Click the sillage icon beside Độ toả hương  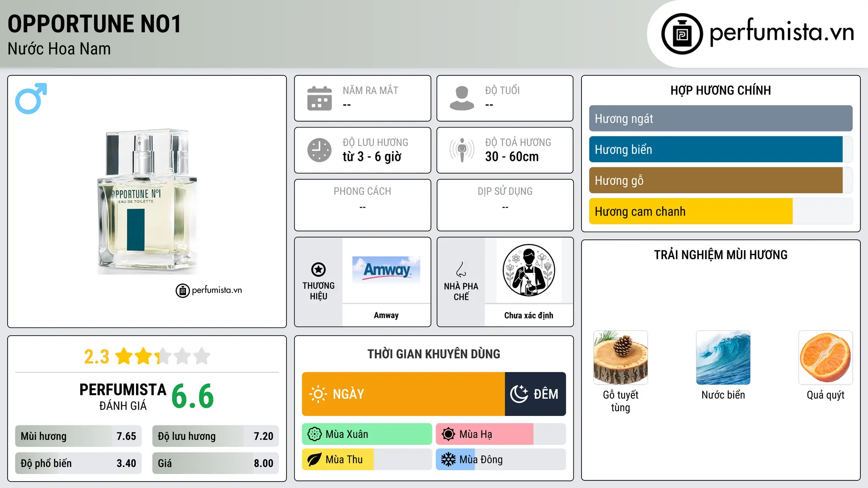(x=462, y=150)
